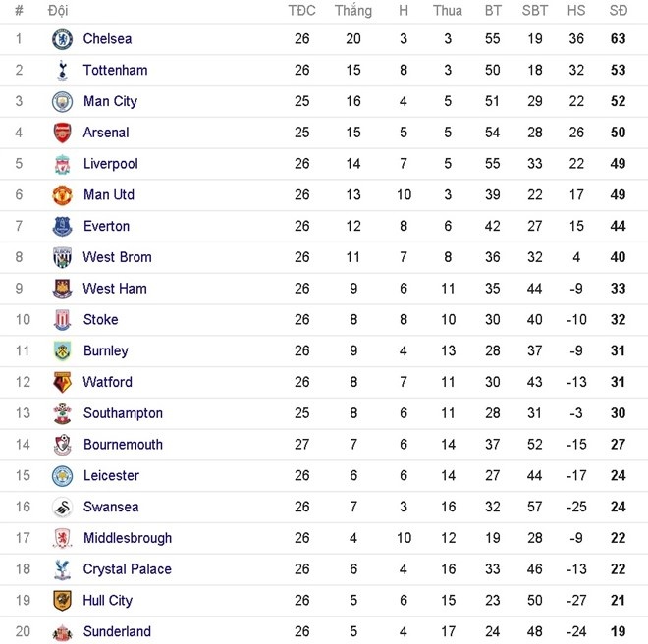Screen dimensions: 648x644
Task: Click the Arsenal club crest icon
Action: coord(62,133)
